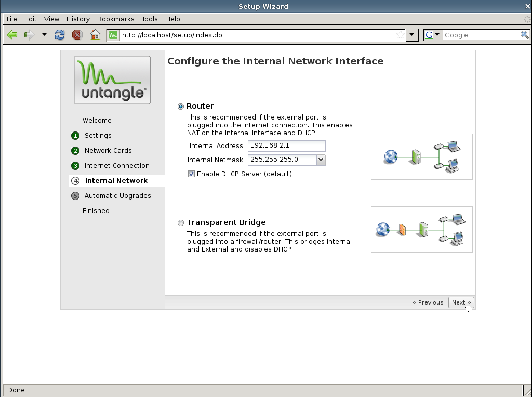Click the Forward arrow icon
This screenshot has height=397, width=532.
pos(30,35)
